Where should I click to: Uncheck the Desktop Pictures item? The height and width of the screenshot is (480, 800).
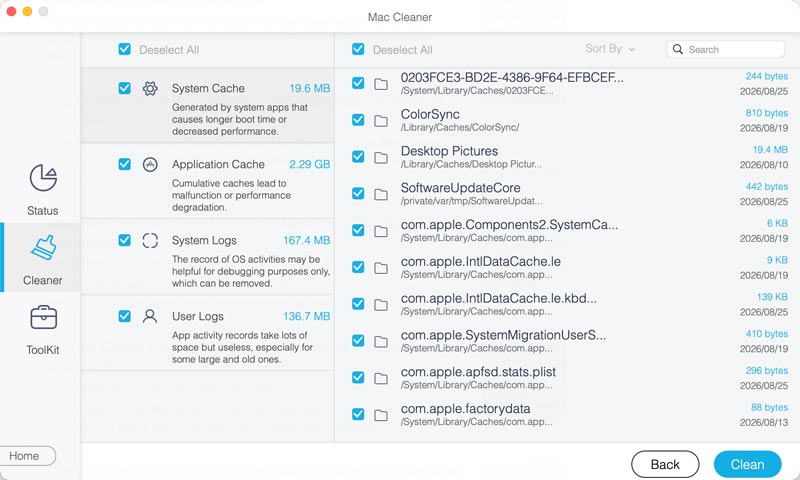358,157
